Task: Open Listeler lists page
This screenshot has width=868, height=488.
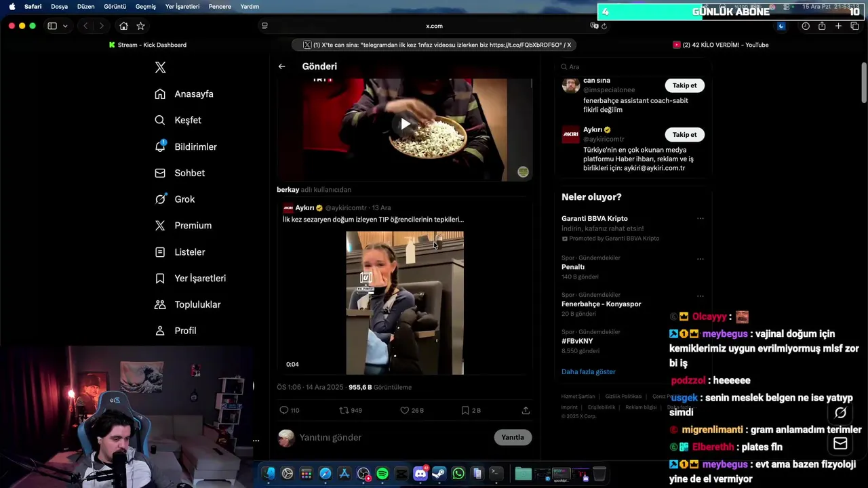Action: [180, 252]
